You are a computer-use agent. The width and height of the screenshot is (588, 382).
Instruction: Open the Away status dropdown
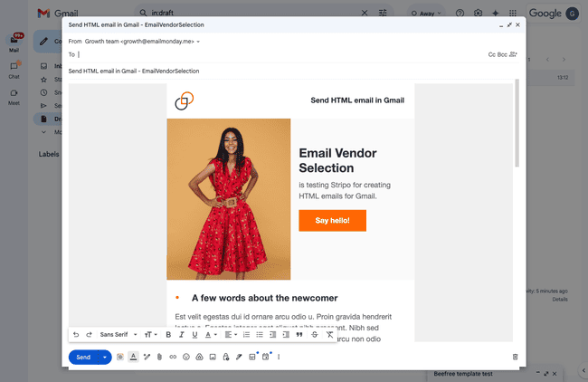426,14
